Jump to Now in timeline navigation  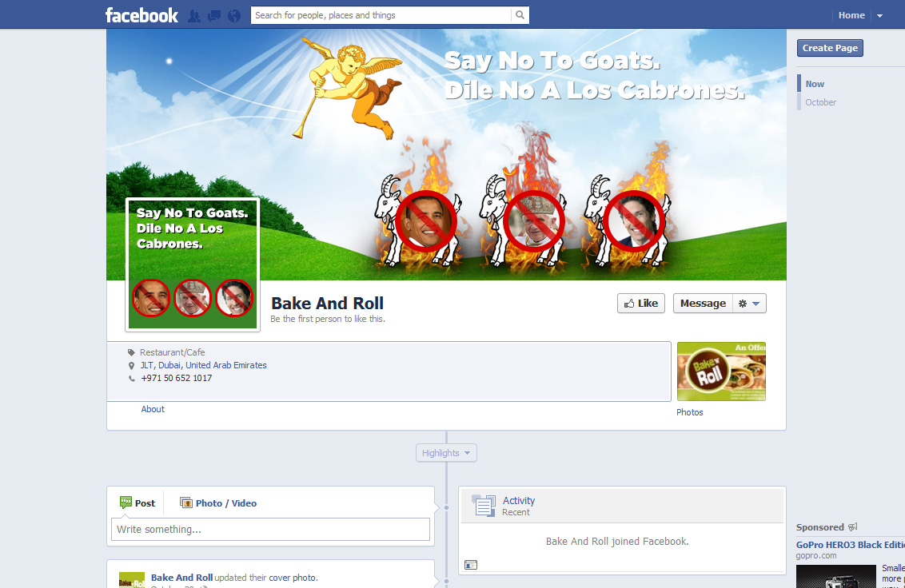point(815,84)
